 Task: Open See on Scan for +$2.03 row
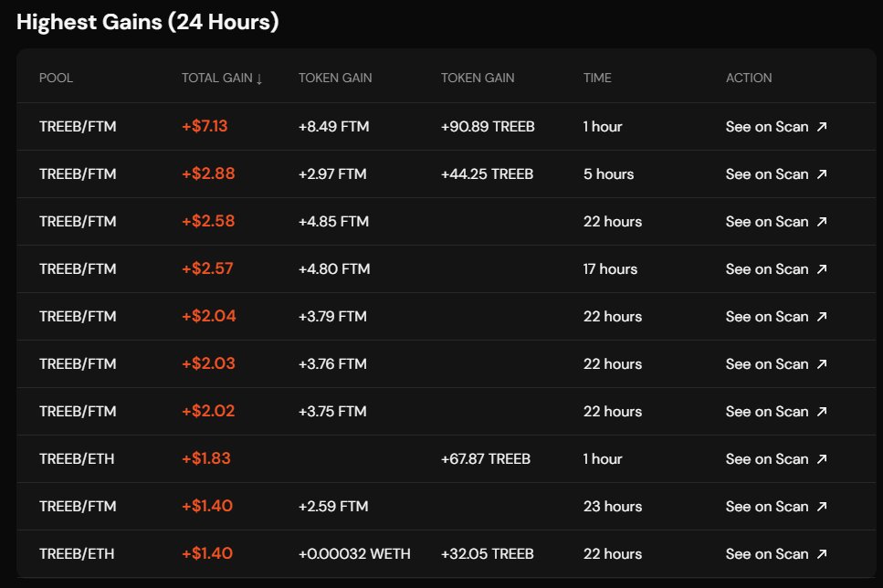click(776, 363)
